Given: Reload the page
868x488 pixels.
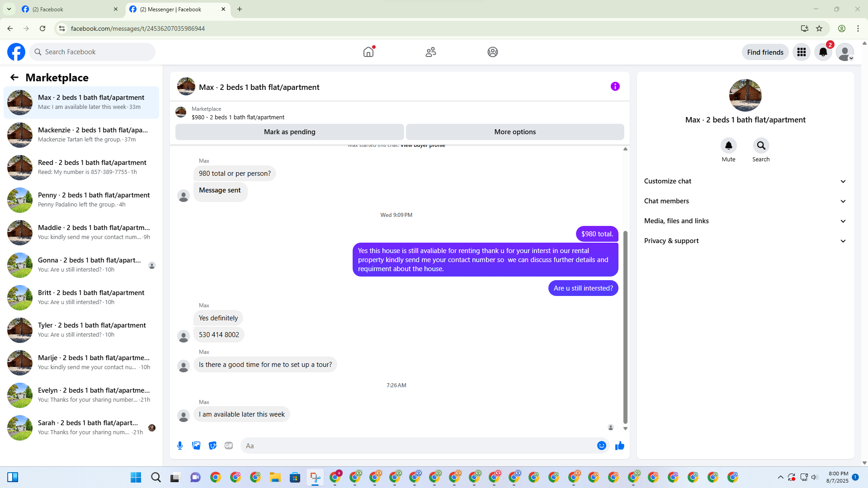Looking at the screenshot, I should 42,28.
